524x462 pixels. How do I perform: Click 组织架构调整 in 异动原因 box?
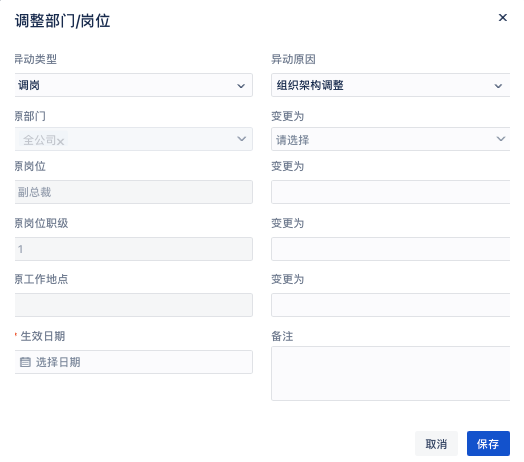coord(310,85)
